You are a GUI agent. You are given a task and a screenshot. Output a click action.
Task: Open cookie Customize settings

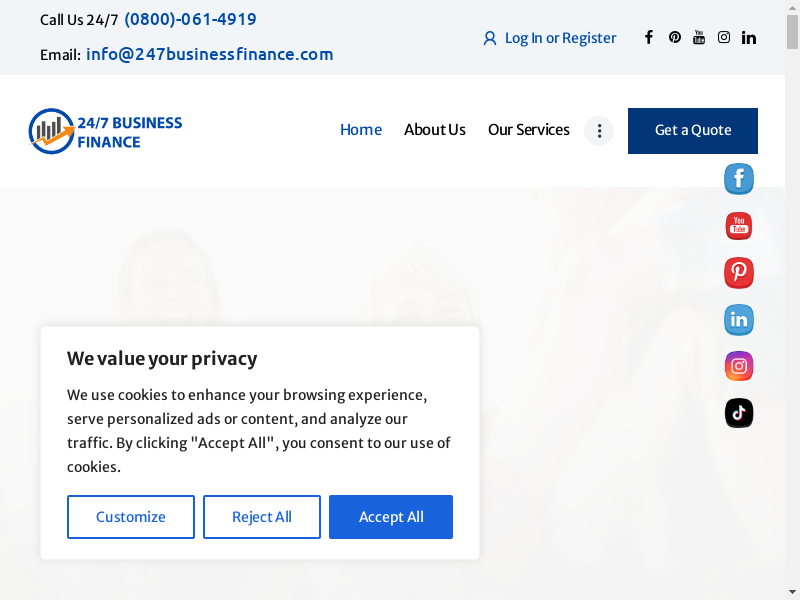tap(131, 517)
